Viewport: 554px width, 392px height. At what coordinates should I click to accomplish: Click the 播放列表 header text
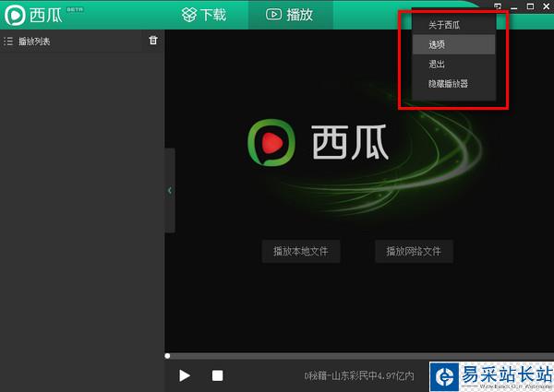(x=34, y=42)
